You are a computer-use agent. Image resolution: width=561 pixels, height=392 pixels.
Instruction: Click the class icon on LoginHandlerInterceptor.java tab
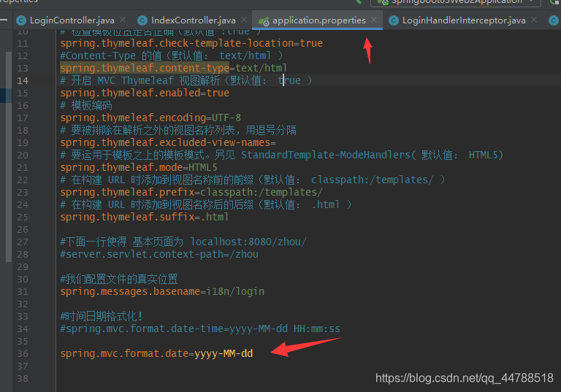pos(394,20)
